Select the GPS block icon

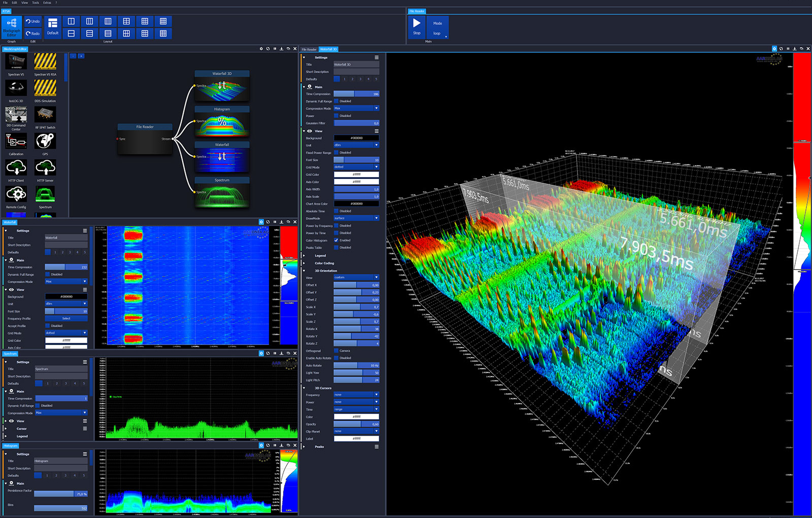[x=45, y=142]
